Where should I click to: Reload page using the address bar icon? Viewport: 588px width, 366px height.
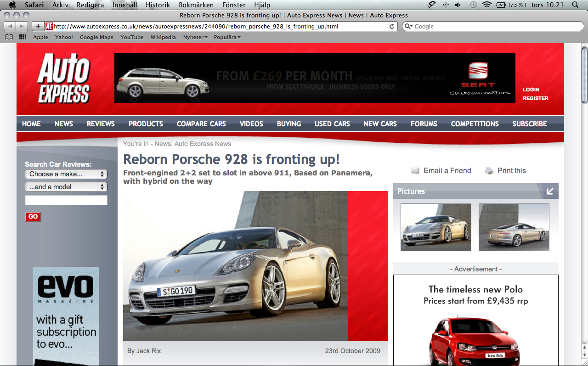392,26
